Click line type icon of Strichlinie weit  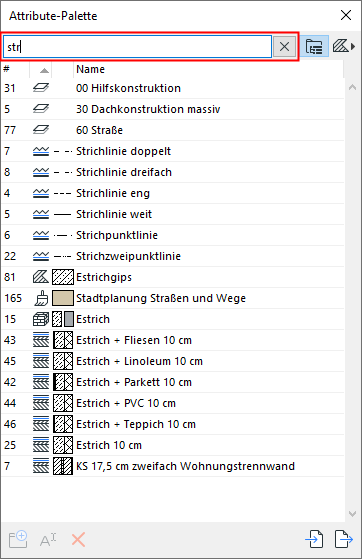click(x=41, y=214)
